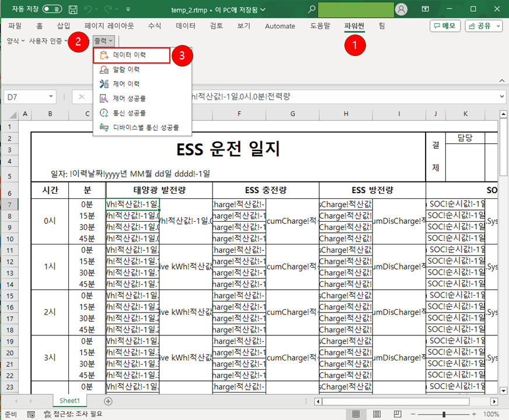Choose 디바이스별 통신 성공률 from the menu

click(x=142, y=128)
